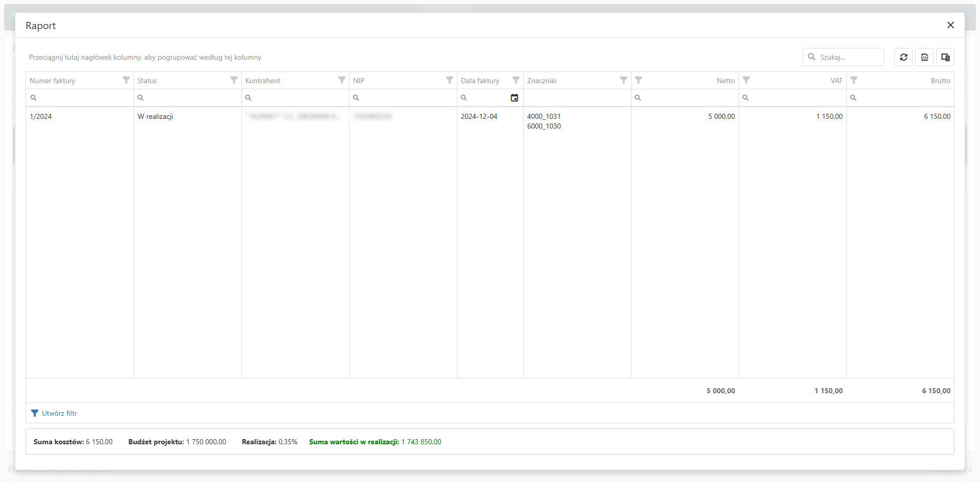Screen dimensions: 980x482
Task: Open search operator menu in VAT filter
Action: point(745,98)
